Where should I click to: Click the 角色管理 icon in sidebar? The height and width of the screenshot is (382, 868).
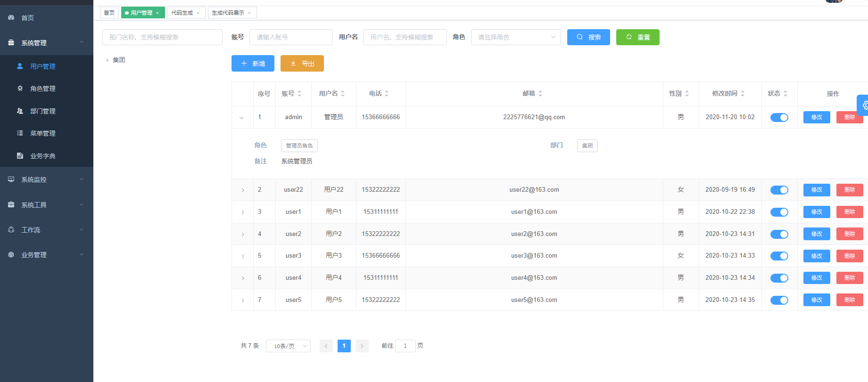click(20, 89)
